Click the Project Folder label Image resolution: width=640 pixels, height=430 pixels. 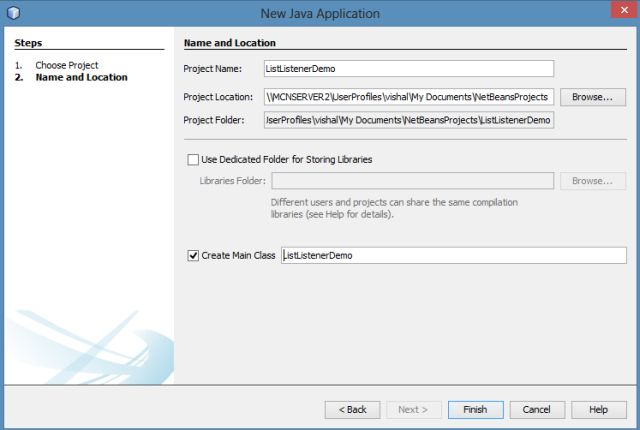(213, 120)
